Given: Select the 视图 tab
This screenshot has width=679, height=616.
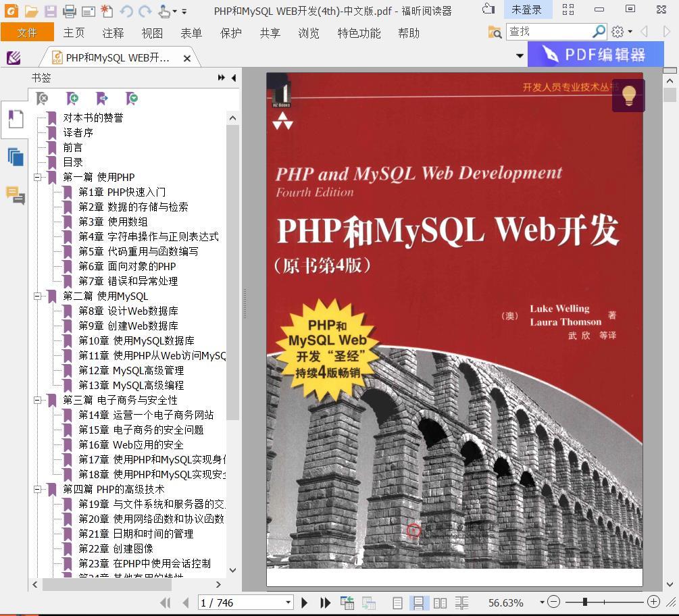Looking at the screenshot, I should 152,33.
